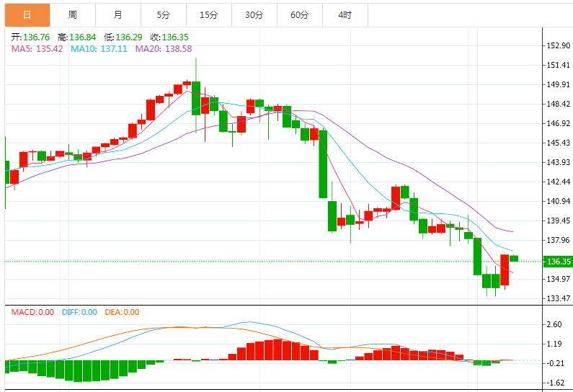Click the 148.42 price axis label
Viewport: 573px width, 392px height.
pyautogui.click(x=558, y=104)
